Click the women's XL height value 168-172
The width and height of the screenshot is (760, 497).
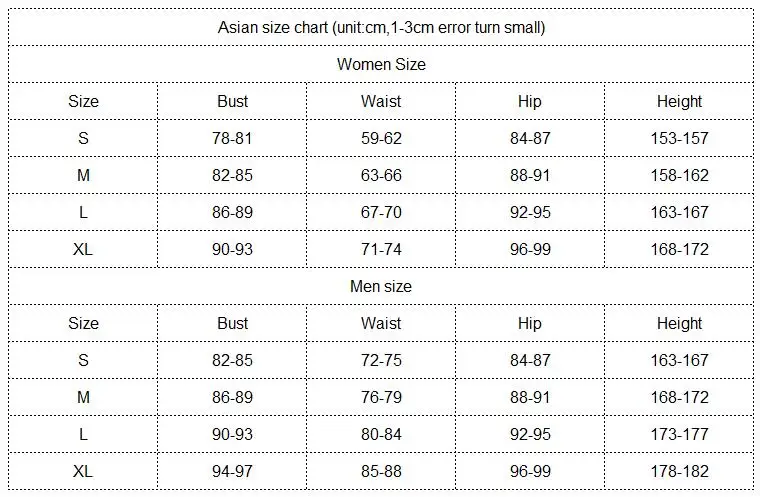(x=680, y=250)
